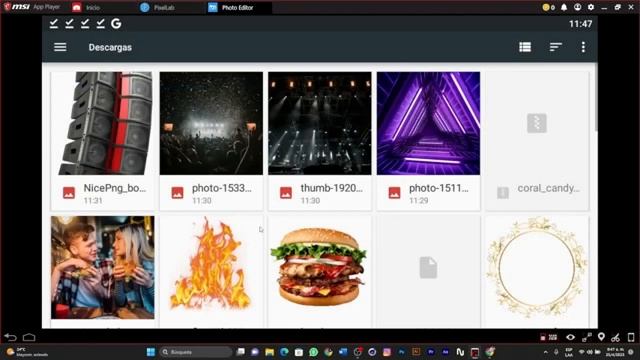
Task: Click the fullscreen expand icon in bottom bar
Action: 587,337
